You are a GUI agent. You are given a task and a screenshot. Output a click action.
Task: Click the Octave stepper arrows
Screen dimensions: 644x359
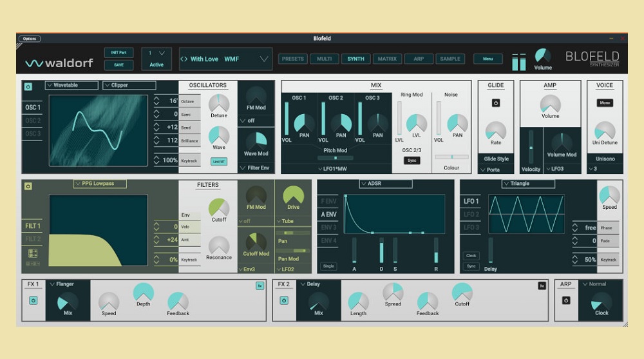pyautogui.click(x=157, y=101)
